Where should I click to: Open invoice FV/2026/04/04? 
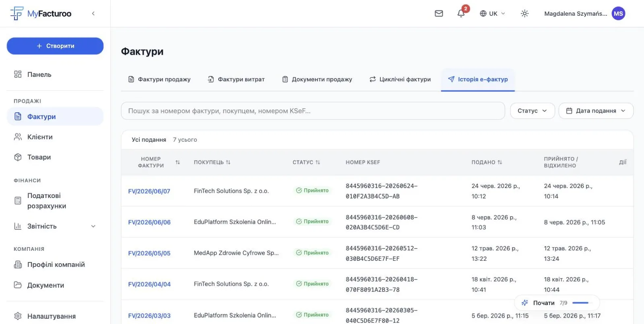tap(149, 284)
